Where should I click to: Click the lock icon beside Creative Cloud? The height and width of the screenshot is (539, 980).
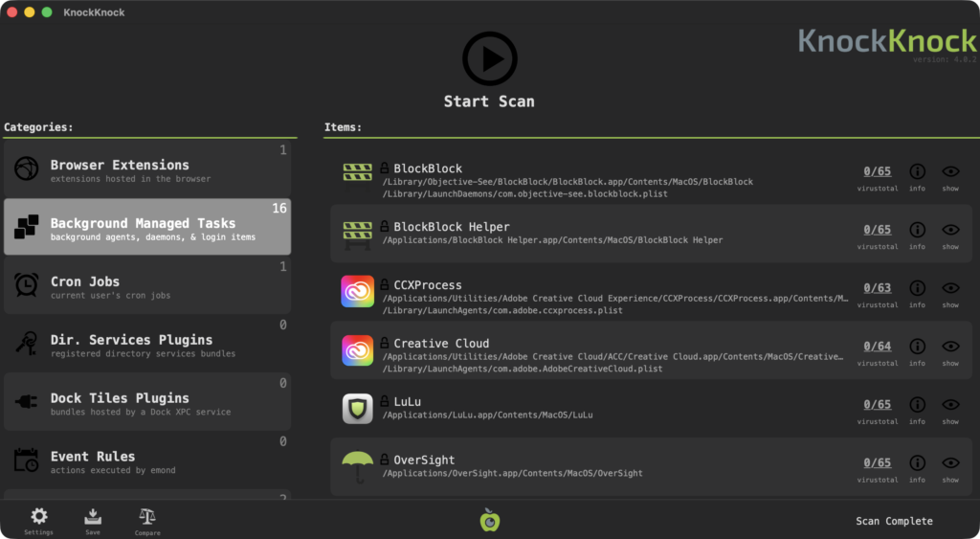pos(385,342)
